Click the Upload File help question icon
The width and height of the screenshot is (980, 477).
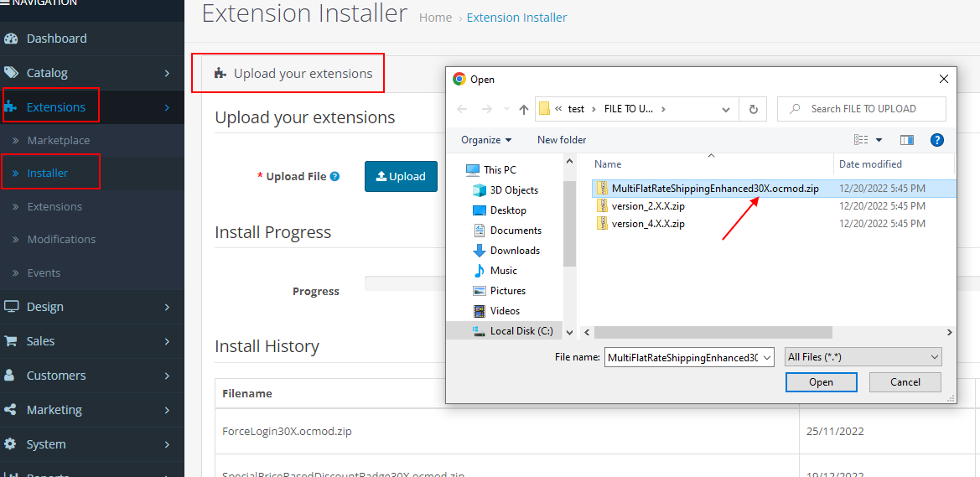point(335,176)
